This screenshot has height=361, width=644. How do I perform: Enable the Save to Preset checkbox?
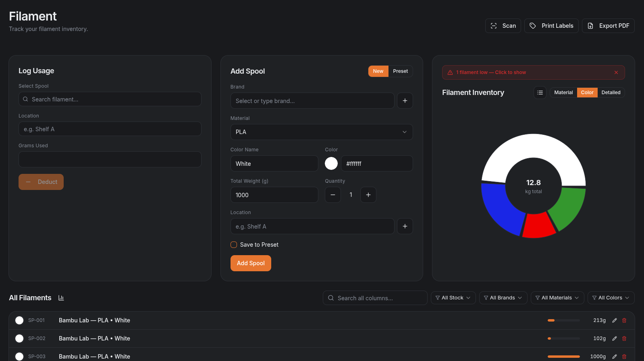click(234, 245)
